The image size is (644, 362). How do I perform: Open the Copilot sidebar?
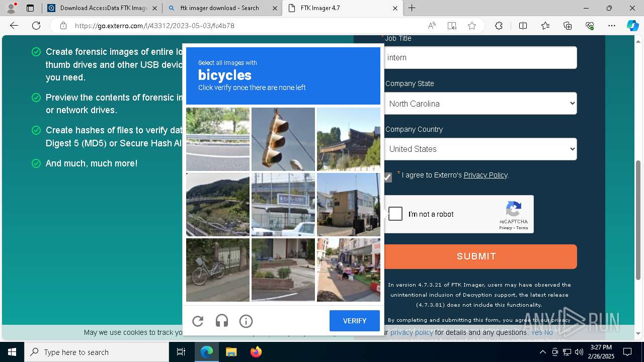[632, 26]
